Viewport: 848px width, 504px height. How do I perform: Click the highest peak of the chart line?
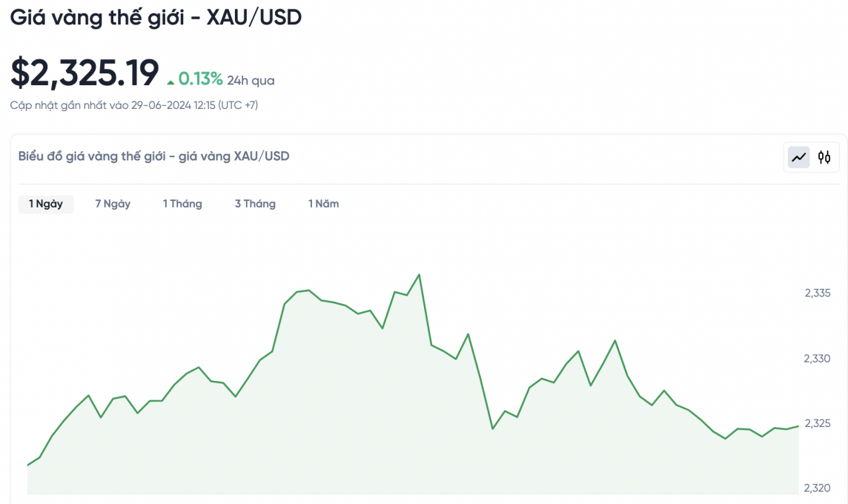click(420, 274)
